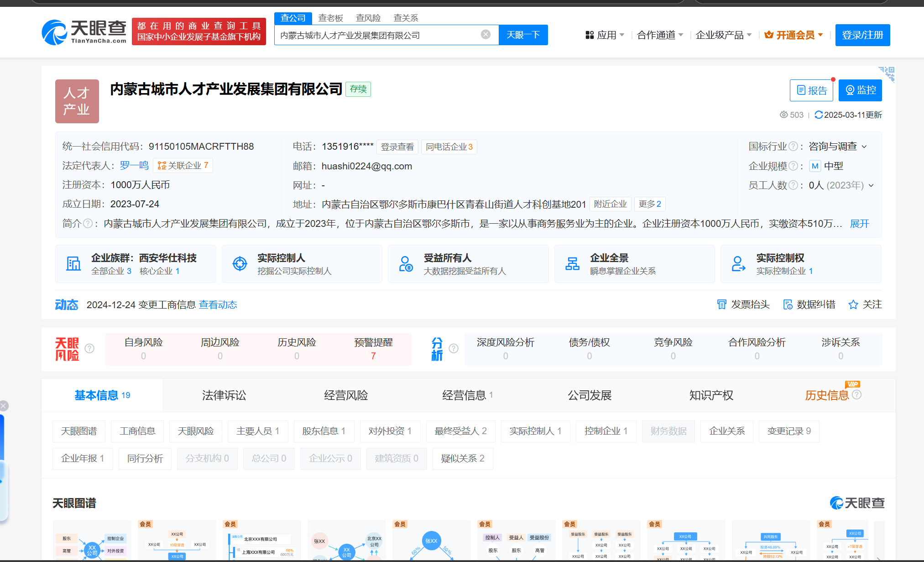The width and height of the screenshot is (924, 562).
Task: Open the 张XX equity graph thumbnail
Action: pyautogui.click(x=432, y=541)
